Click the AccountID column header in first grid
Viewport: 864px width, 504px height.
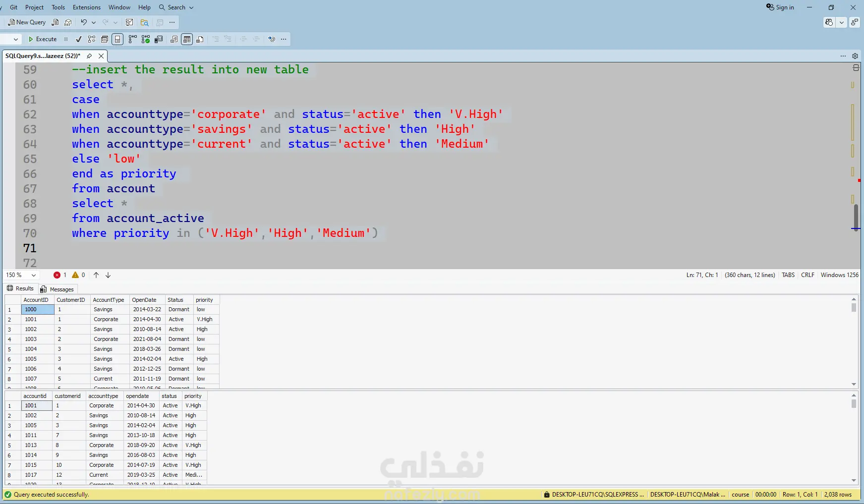click(x=38, y=300)
